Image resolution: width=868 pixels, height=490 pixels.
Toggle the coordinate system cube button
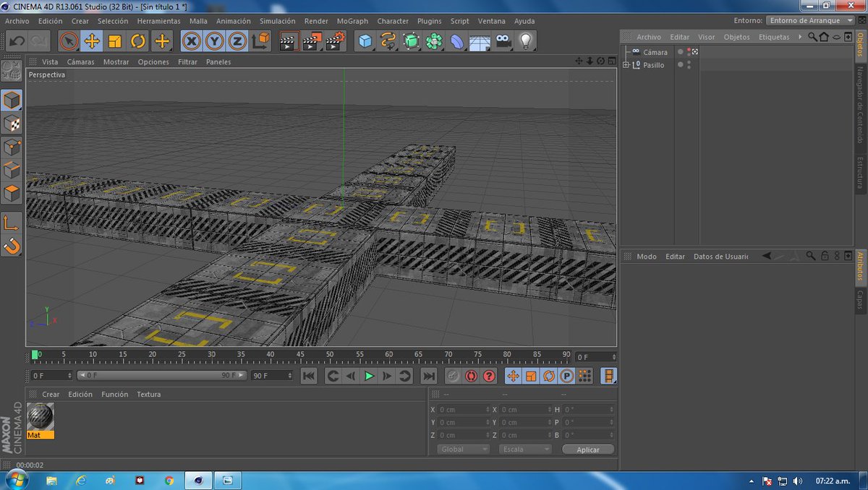(x=260, y=41)
